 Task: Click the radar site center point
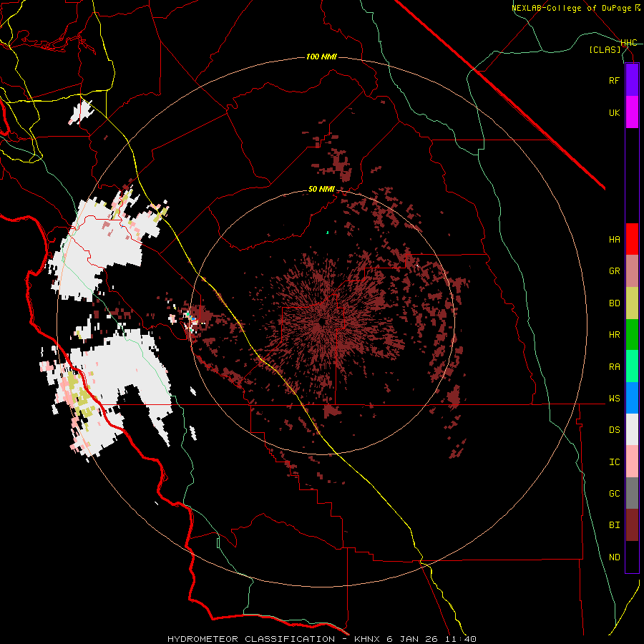pyautogui.click(x=322, y=321)
